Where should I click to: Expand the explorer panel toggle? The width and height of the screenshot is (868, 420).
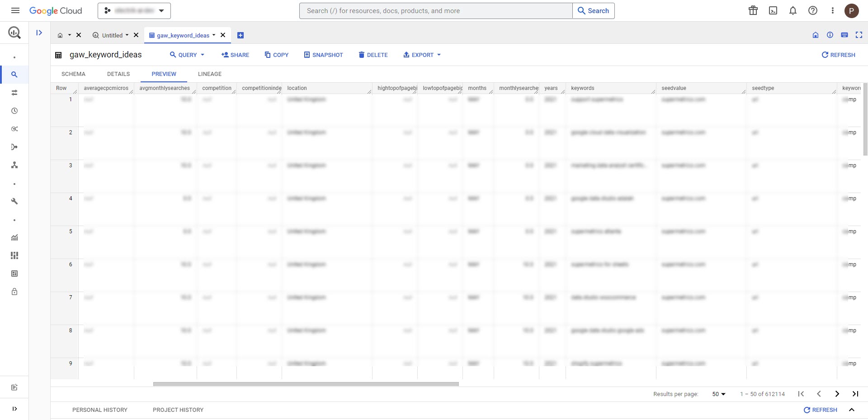point(39,33)
